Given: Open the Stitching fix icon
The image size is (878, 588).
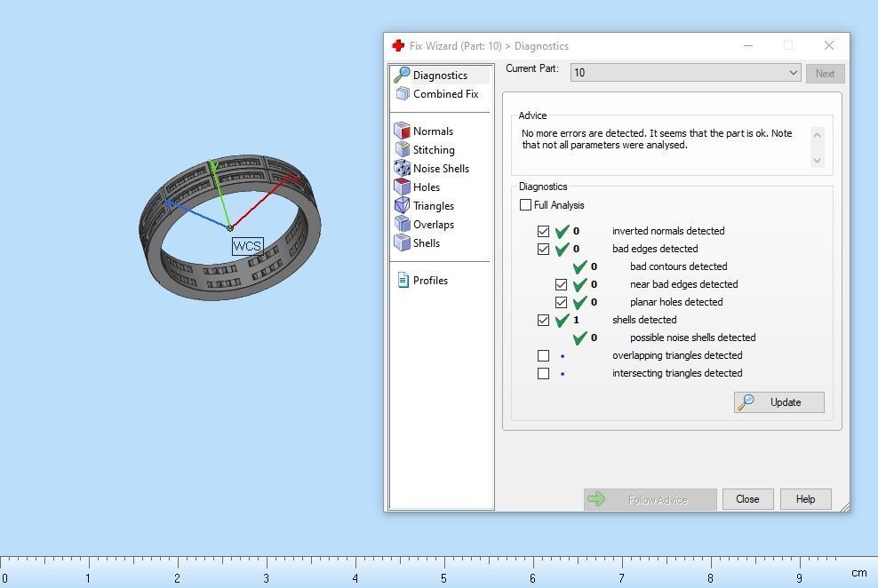Looking at the screenshot, I should click(402, 149).
